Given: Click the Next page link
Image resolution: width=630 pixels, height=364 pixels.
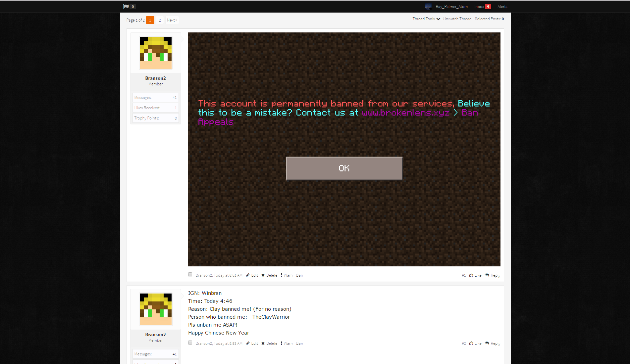Looking at the screenshot, I should 172,20.
